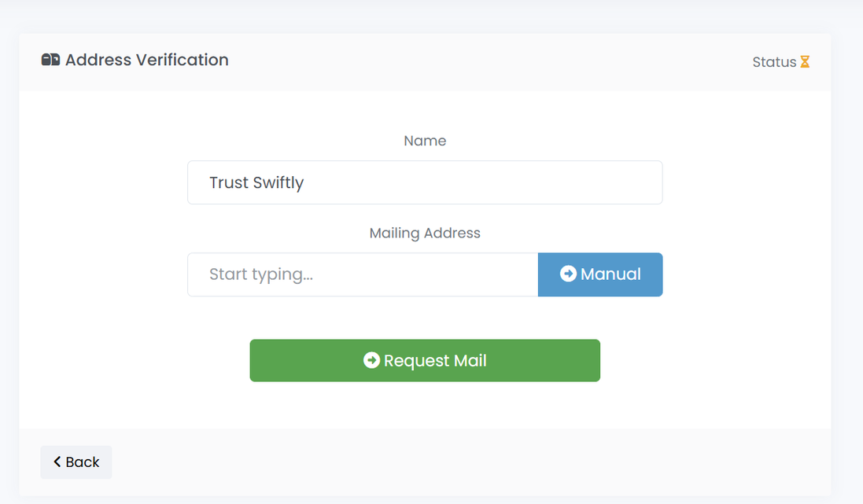Click the Mailing Address field label

[x=425, y=233]
